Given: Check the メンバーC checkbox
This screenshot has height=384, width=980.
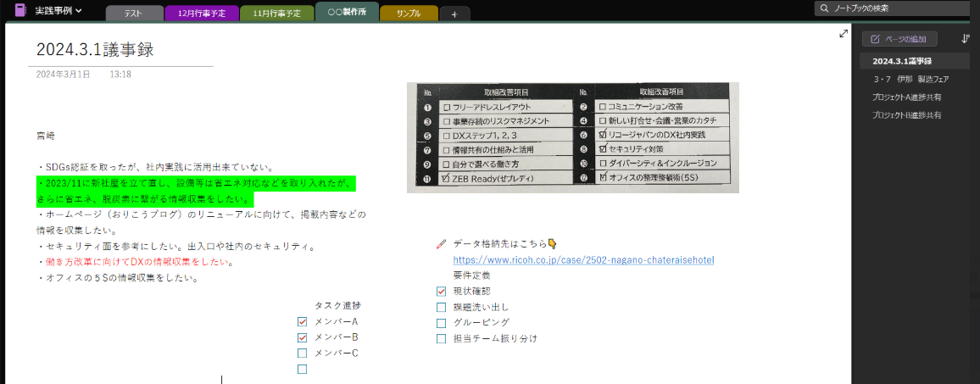Looking at the screenshot, I should click(x=303, y=353).
